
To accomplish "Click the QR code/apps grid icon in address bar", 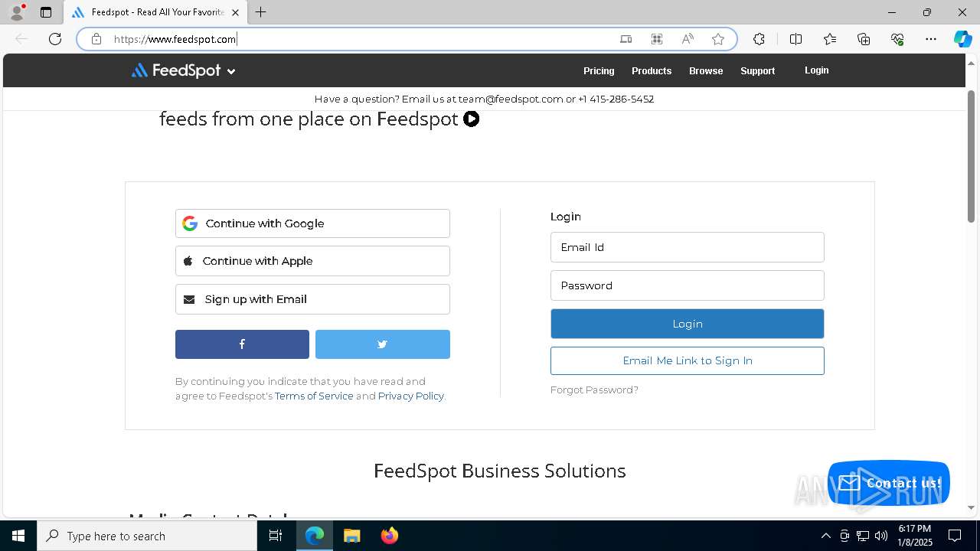I will pyautogui.click(x=656, y=39).
